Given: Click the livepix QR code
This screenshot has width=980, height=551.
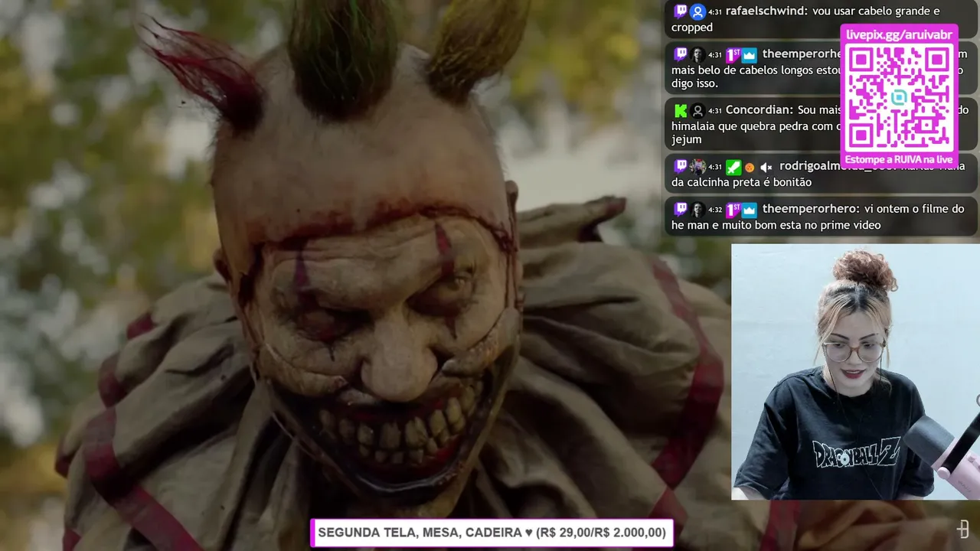Looking at the screenshot, I should point(899,98).
